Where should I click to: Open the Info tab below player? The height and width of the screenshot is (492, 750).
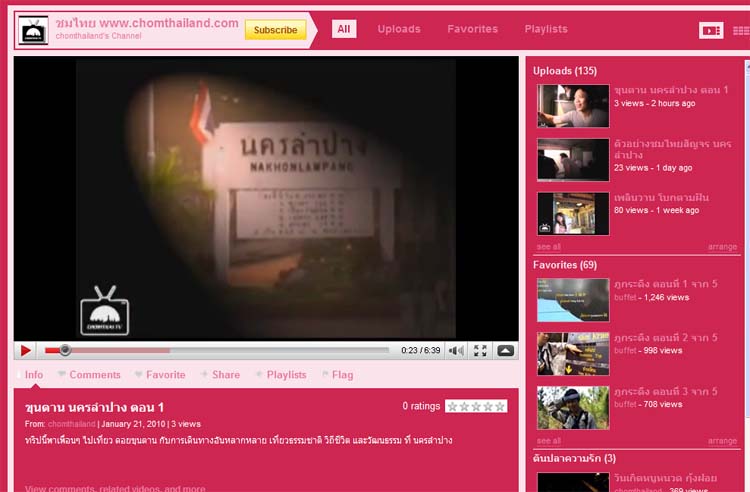[x=33, y=374]
